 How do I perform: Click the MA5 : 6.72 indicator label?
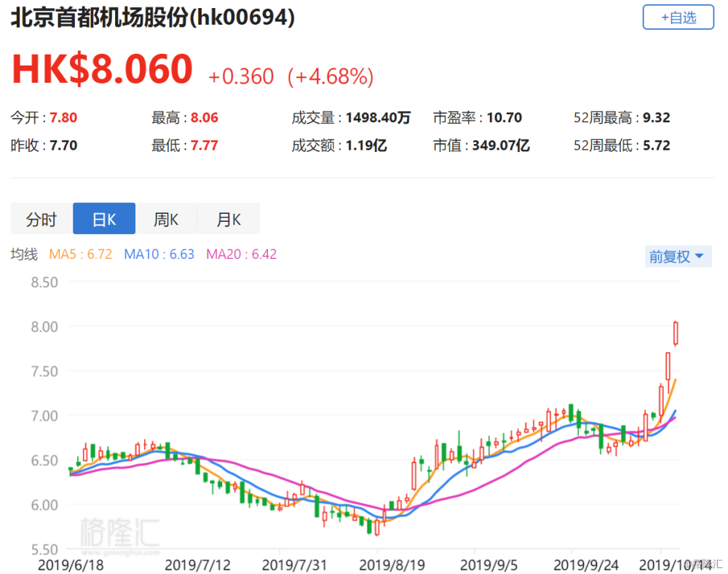tap(80, 255)
